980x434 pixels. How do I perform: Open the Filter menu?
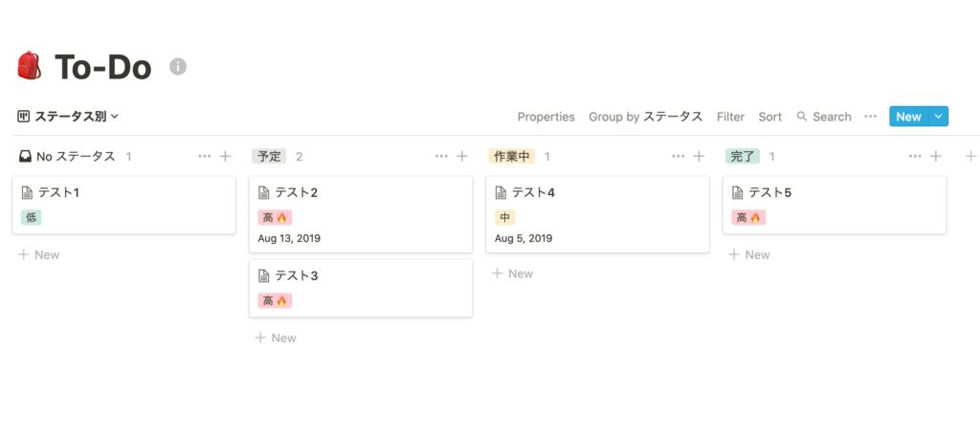pos(730,117)
